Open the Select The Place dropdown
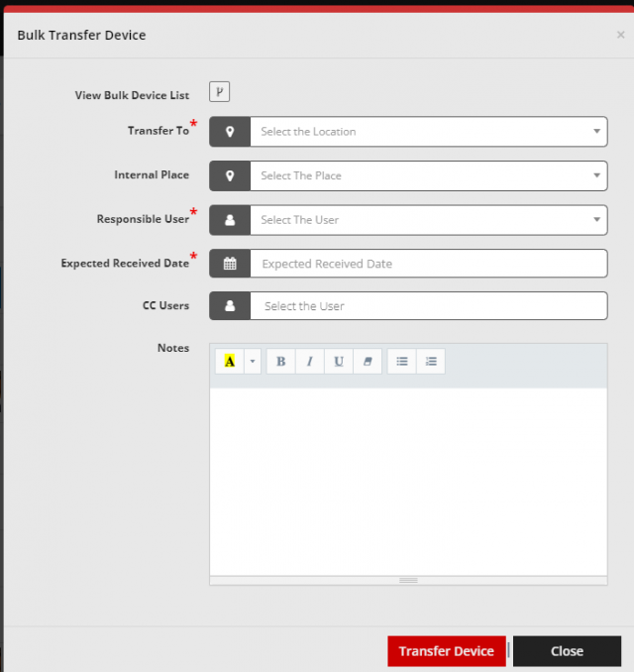 [x=429, y=175]
